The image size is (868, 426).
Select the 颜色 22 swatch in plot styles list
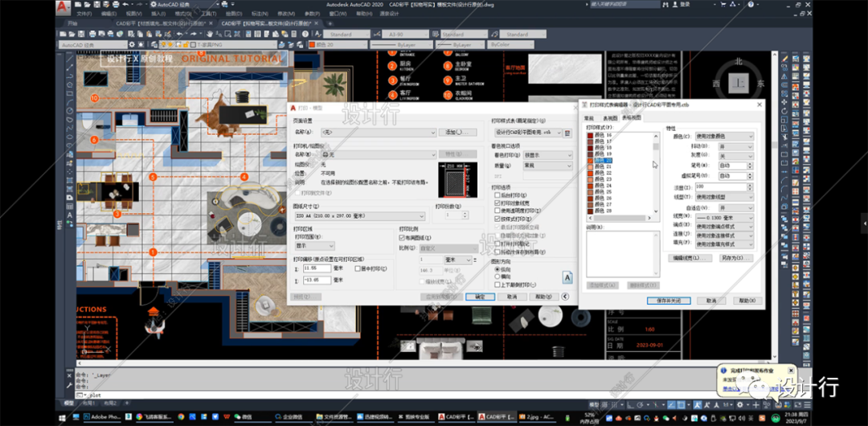590,173
